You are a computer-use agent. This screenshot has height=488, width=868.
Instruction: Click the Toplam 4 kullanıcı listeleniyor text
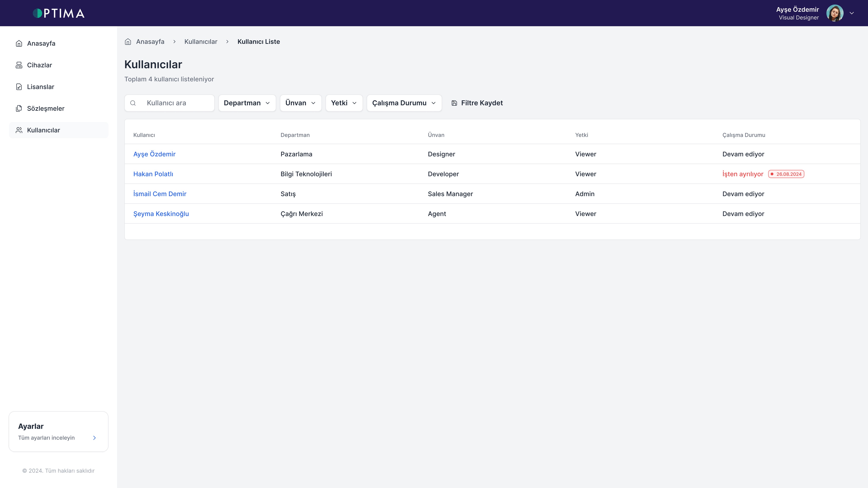169,79
